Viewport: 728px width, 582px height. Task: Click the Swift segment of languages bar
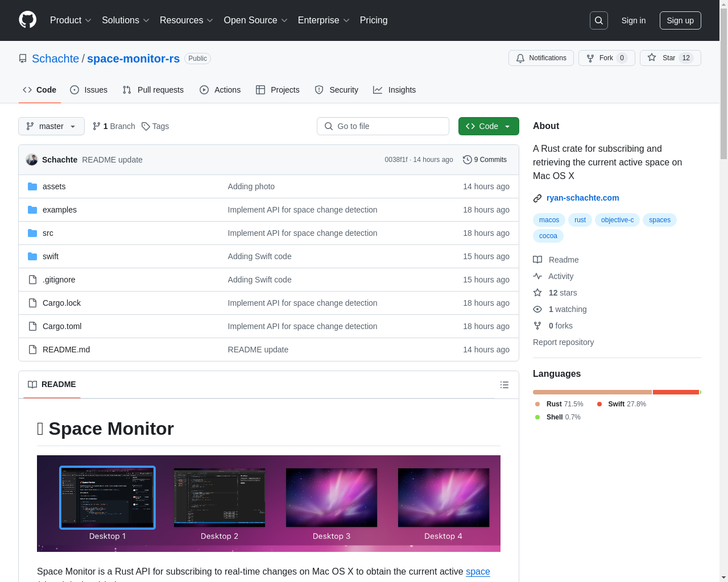(676, 392)
